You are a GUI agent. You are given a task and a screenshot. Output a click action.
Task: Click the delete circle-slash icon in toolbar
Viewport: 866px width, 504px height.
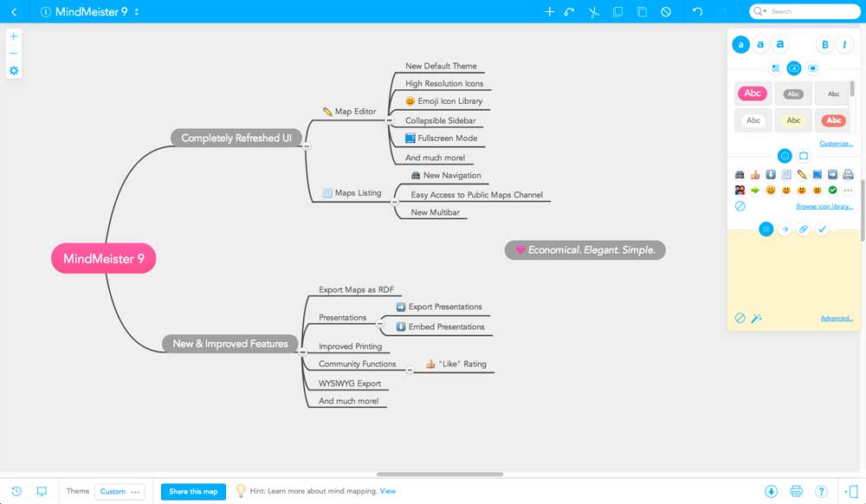(x=666, y=11)
